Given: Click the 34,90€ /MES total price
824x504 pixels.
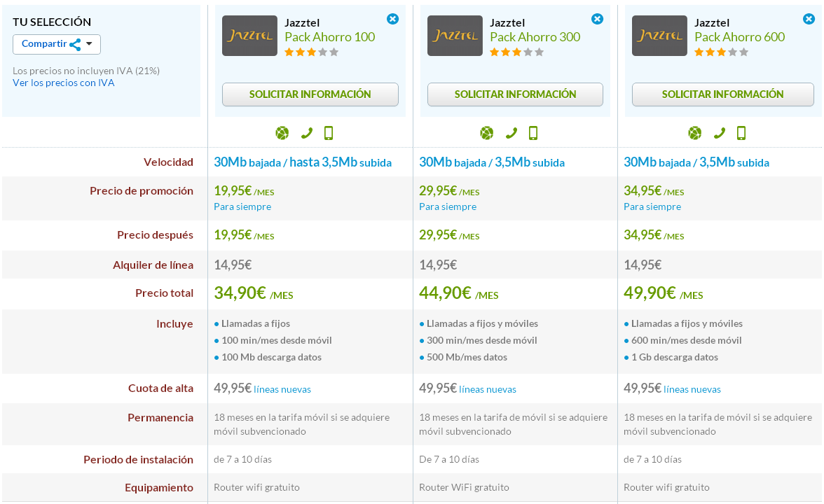Looking at the screenshot, I should pos(254,293).
